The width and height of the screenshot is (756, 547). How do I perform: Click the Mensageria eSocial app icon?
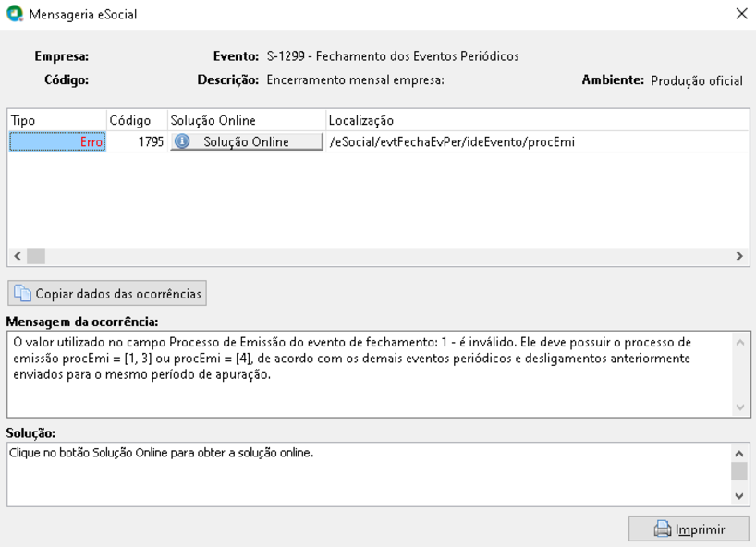point(15,14)
